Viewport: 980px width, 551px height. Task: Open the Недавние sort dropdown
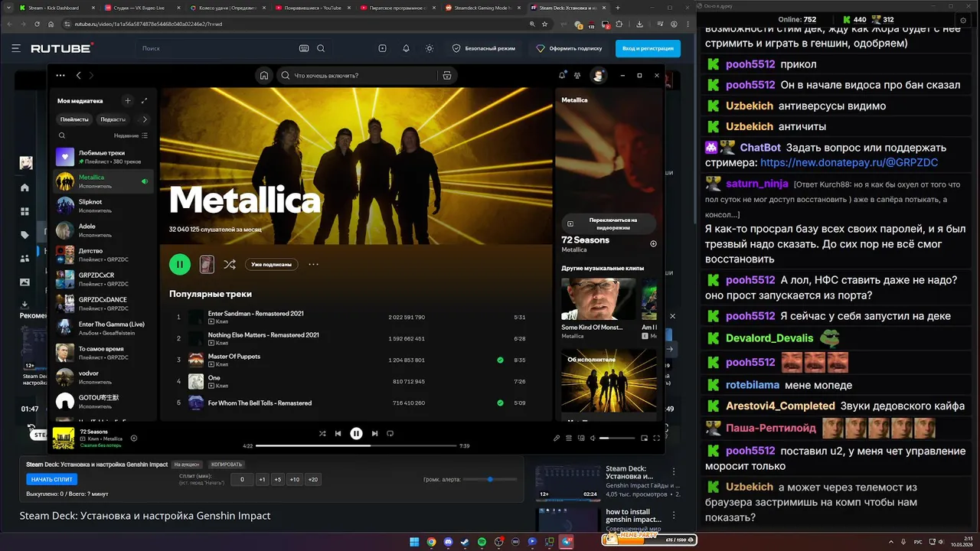131,135
